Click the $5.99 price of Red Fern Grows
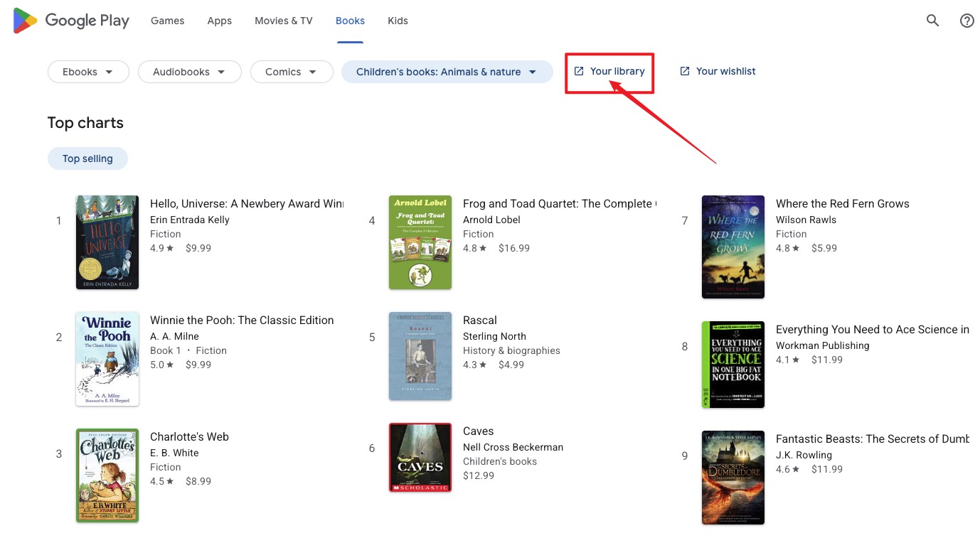980x538 pixels. (824, 248)
